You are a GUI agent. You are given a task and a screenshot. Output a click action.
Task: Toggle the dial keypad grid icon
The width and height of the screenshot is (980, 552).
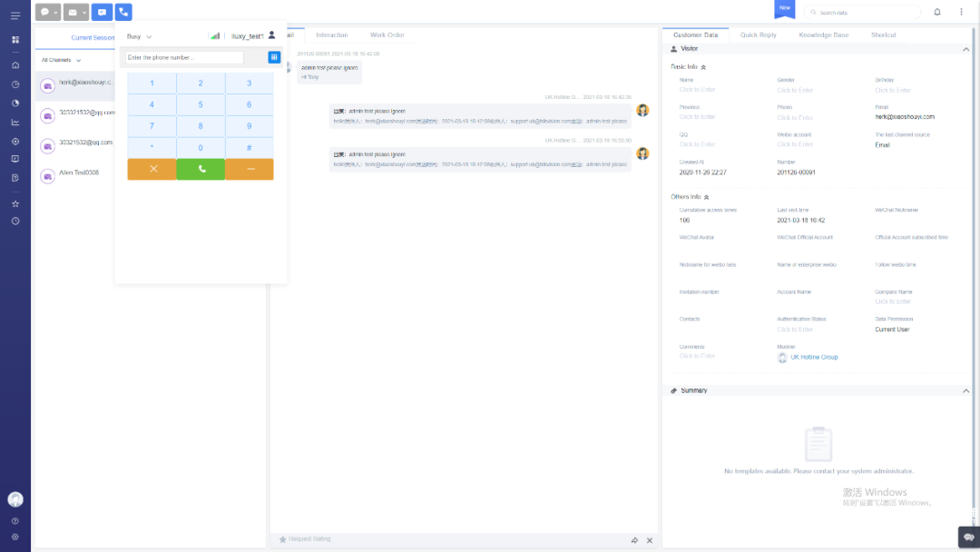click(274, 57)
